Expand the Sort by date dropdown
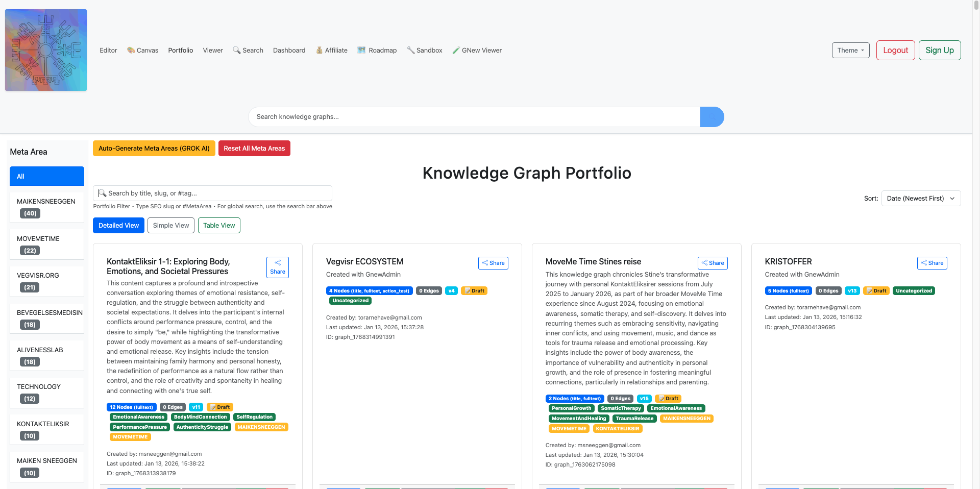 click(x=921, y=199)
